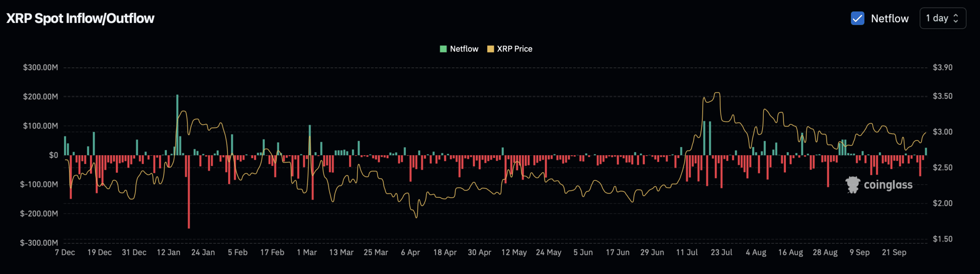980x274 pixels.
Task: Click the "$3.90" price axis label
Action: (942, 67)
